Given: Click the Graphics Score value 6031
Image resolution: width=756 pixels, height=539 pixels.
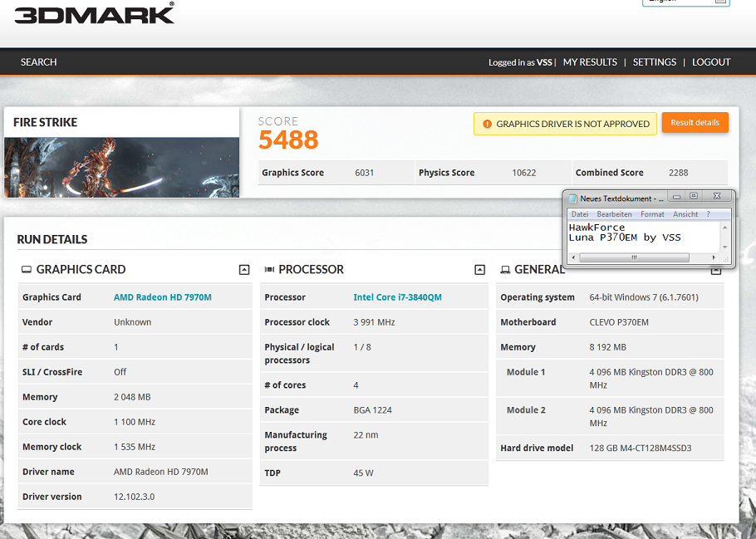Looking at the screenshot, I should tap(365, 173).
